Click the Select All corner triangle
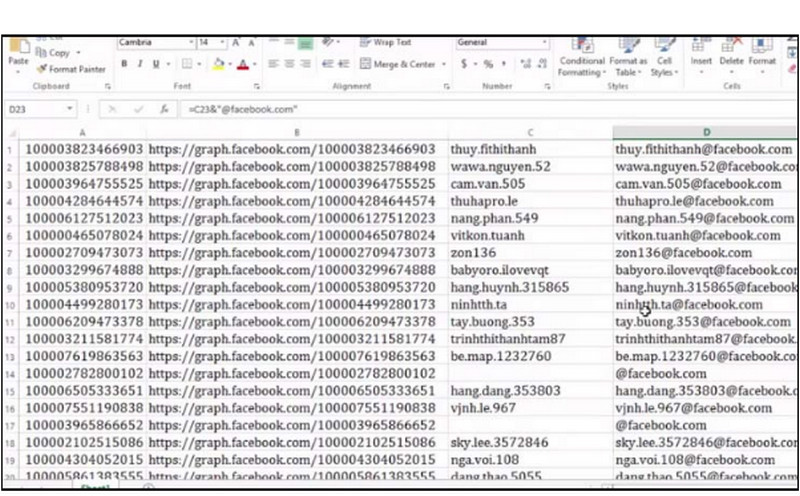This screenshot has width=800, height=496. click(11, 133)
